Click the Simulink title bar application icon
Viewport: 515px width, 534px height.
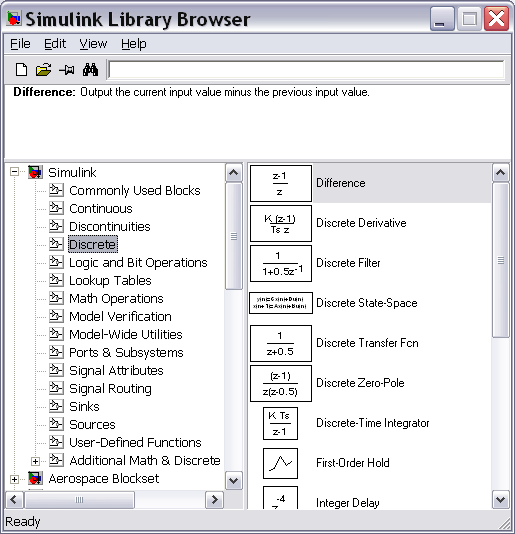point(14,19)
